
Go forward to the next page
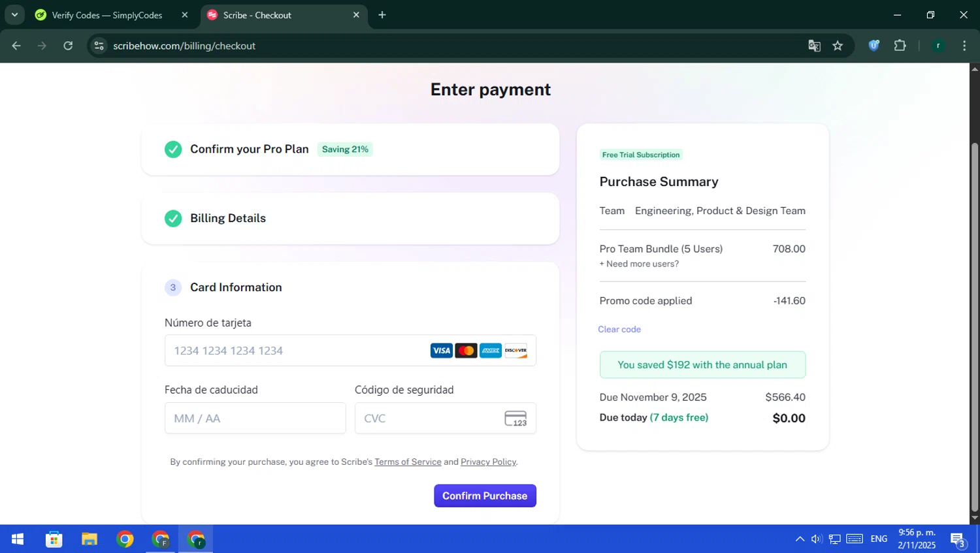(42, 46)
